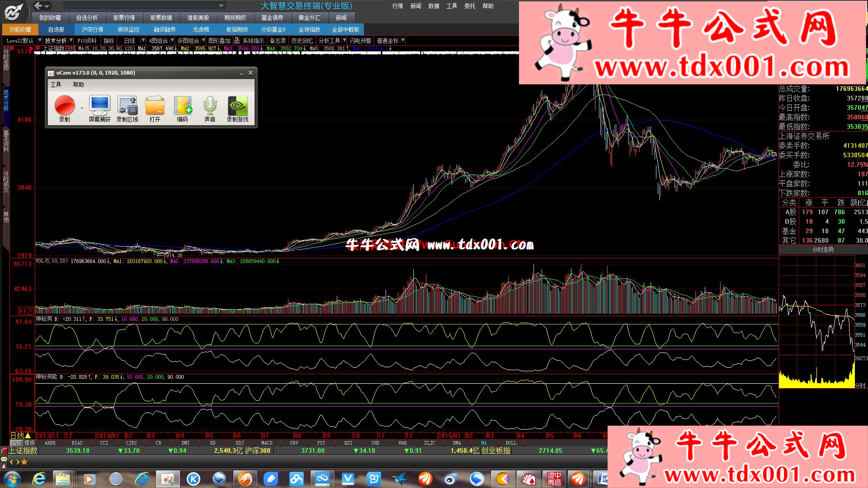868x488 pixels.
Task: Click the 分时走势 panel header
Action: coord(823,249)
